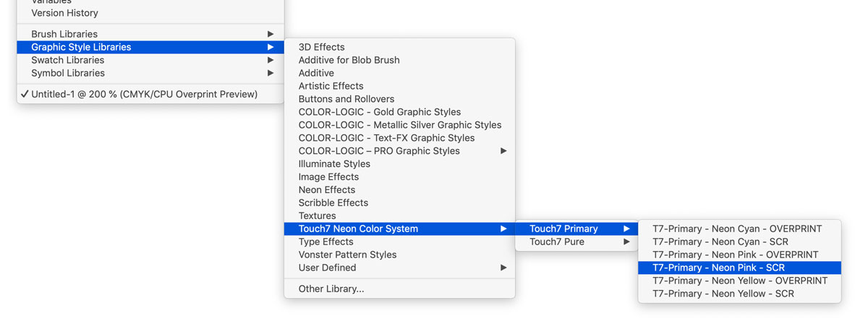Screen dimensions: 868x324
Task: Select Swatch Libraries menu entry
Action: pyautogui.click(x=150, y=60)
